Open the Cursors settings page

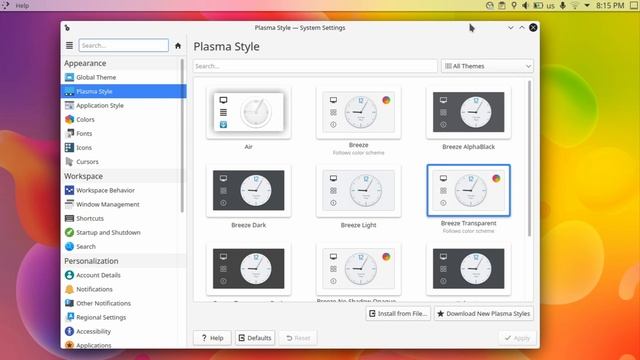click(122, 162)
